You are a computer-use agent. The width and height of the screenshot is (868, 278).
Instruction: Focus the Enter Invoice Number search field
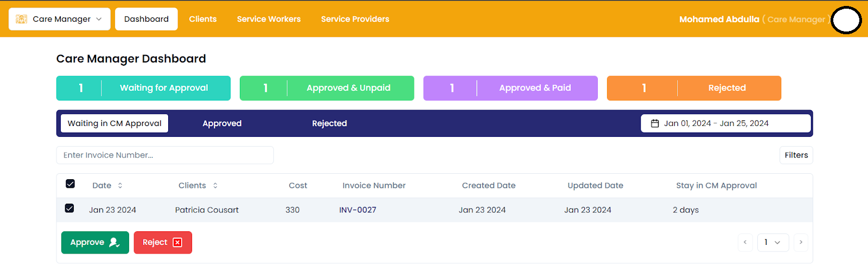click(x=165, y=155)
